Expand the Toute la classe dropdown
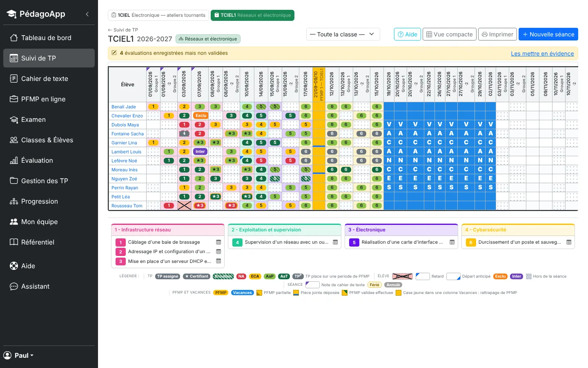Viewport: 588px width, 368px height. (x=343, y=34)
